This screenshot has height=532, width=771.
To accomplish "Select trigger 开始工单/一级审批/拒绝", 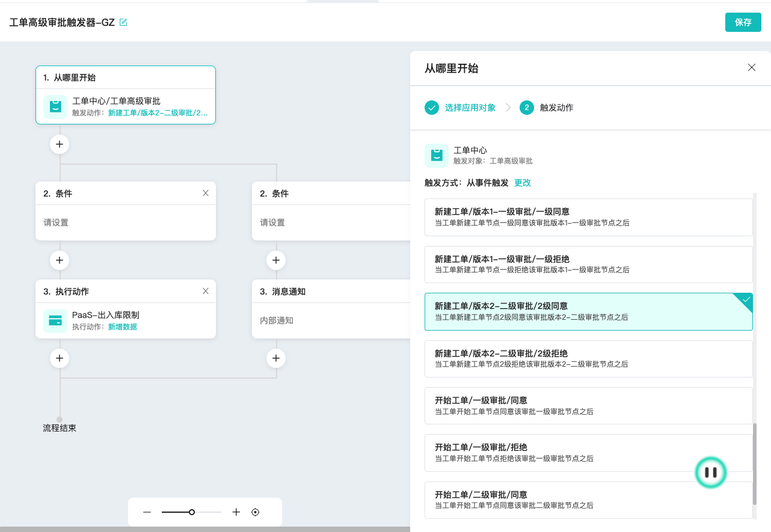I will pyautogui.click(x=589, y=453).
